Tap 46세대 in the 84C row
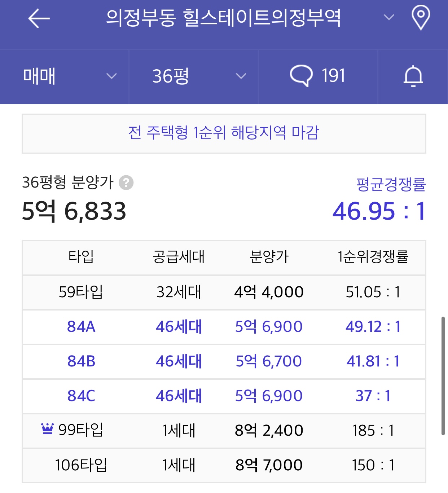 tap(179, 396)
